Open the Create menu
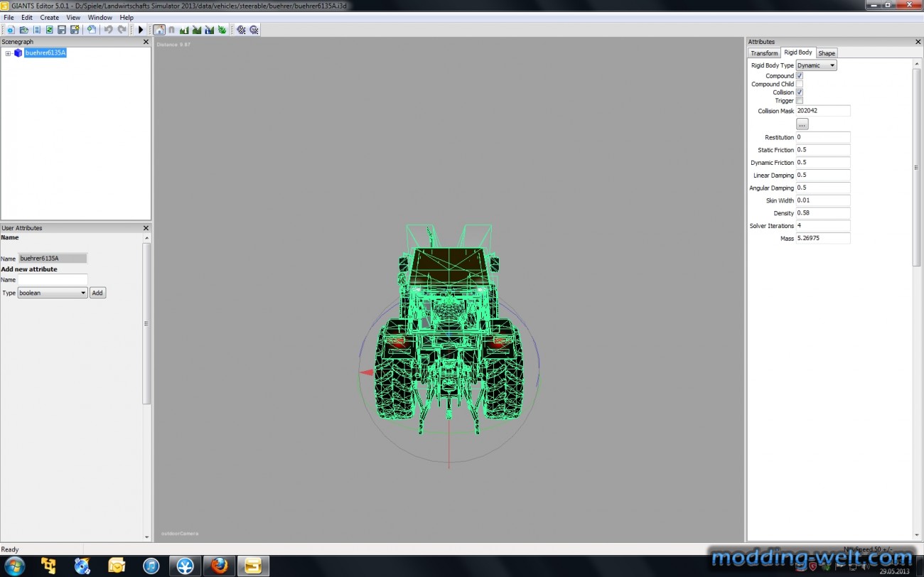This screenshot has width=924, height=577. (50, 17)
